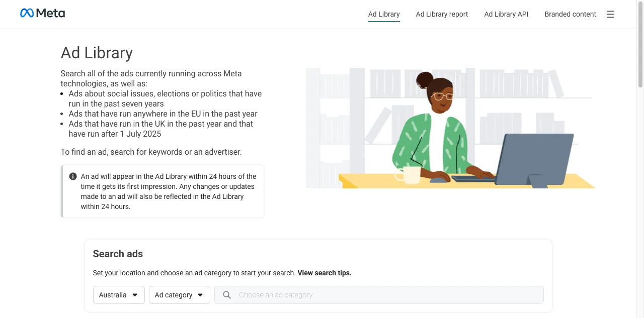Open the Ad Library report tab
Screen dimensions: 644x318
click(442, 14)
